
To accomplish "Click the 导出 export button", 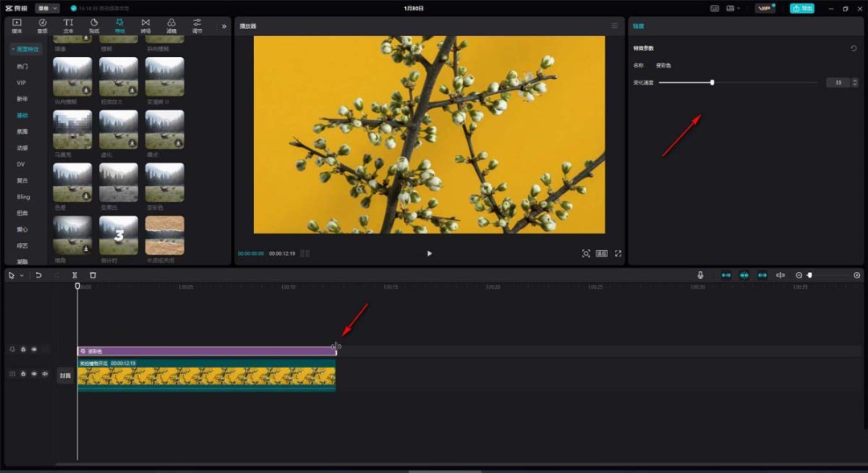I will [801, 8].
